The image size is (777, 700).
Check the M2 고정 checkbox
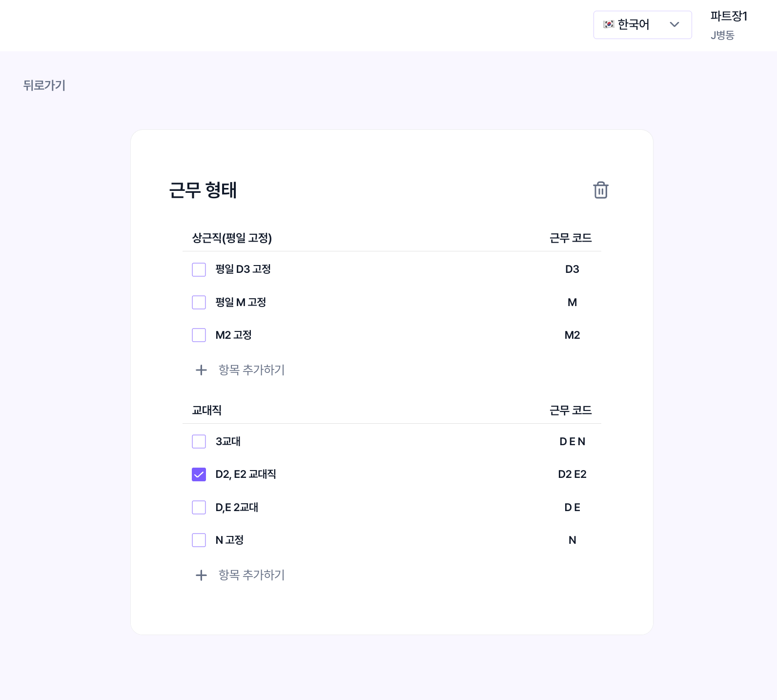tap(199, 335)
